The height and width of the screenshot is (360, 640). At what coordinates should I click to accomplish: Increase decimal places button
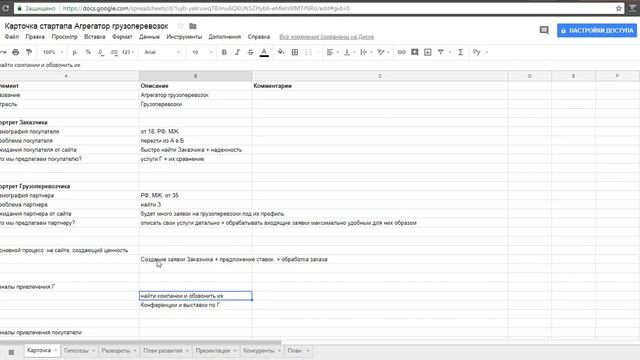pyautogui.click(x=114, y=52)
